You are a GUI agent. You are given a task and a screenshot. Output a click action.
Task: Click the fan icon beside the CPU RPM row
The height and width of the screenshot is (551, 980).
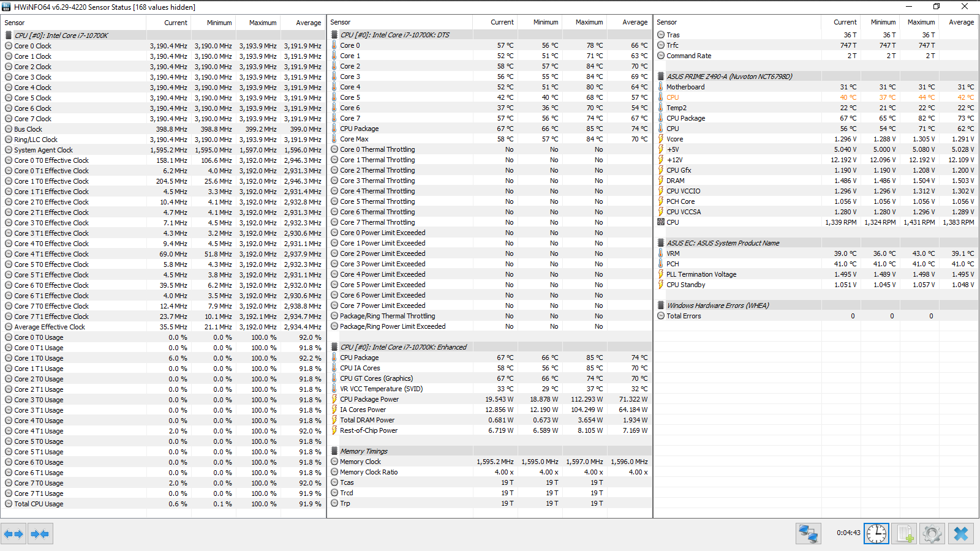click(661, 222)
